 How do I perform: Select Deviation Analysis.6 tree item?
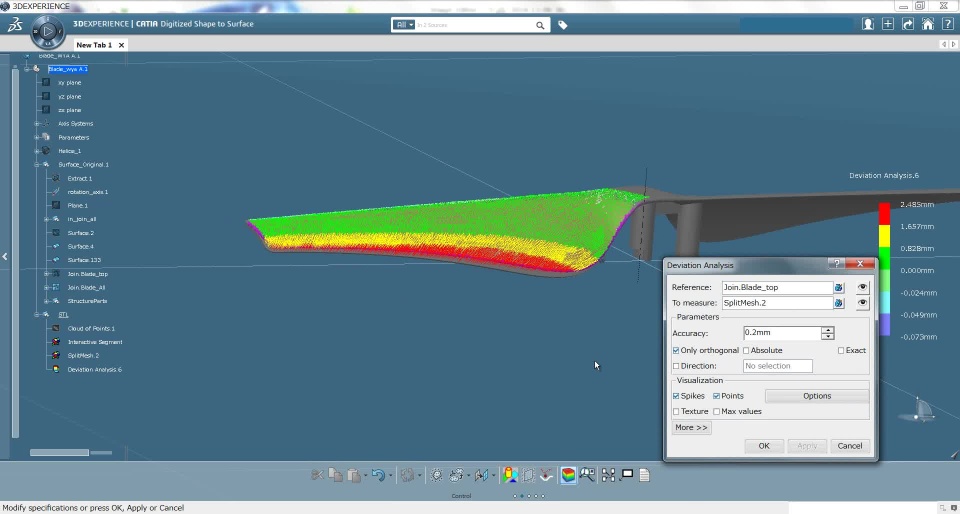pos(94,370)
